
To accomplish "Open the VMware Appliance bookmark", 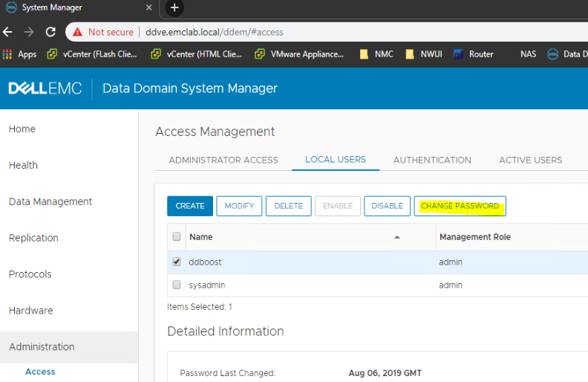I will (x=299, y=54).
